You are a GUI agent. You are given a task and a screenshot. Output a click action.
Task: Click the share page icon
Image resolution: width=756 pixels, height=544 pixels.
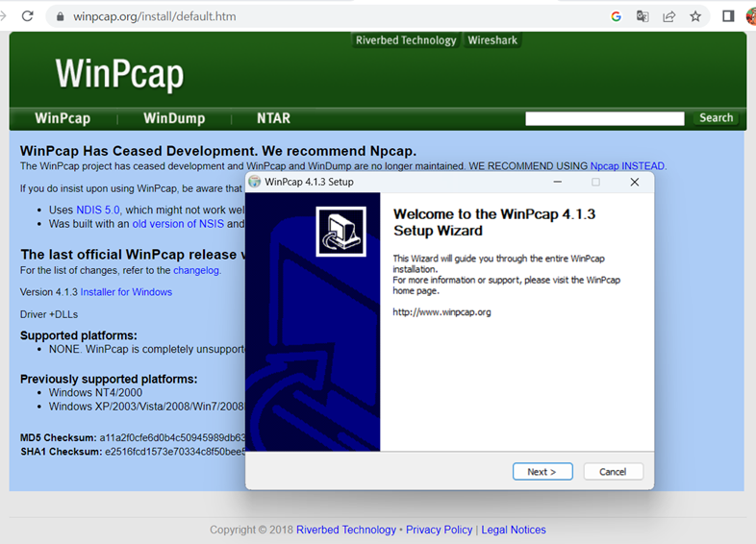668,16
